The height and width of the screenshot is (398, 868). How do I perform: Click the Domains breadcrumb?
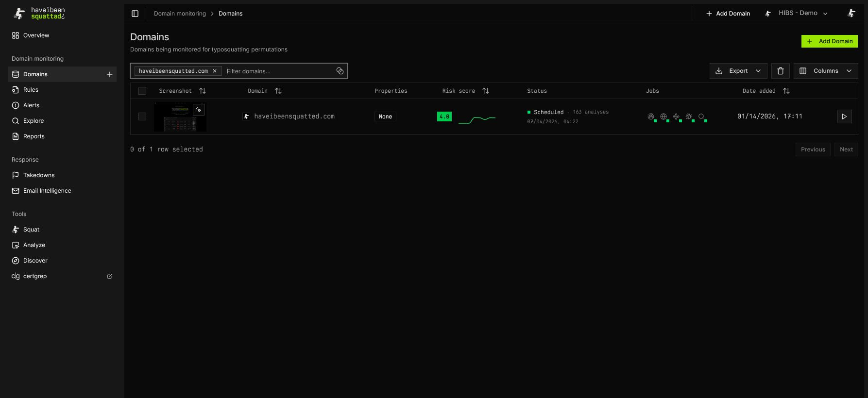[230, 14]
